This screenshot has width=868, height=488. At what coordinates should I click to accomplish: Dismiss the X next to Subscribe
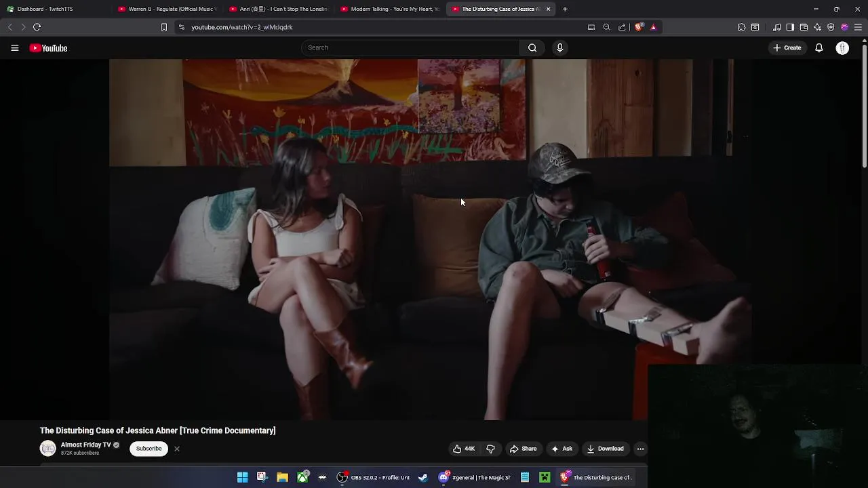176,449
